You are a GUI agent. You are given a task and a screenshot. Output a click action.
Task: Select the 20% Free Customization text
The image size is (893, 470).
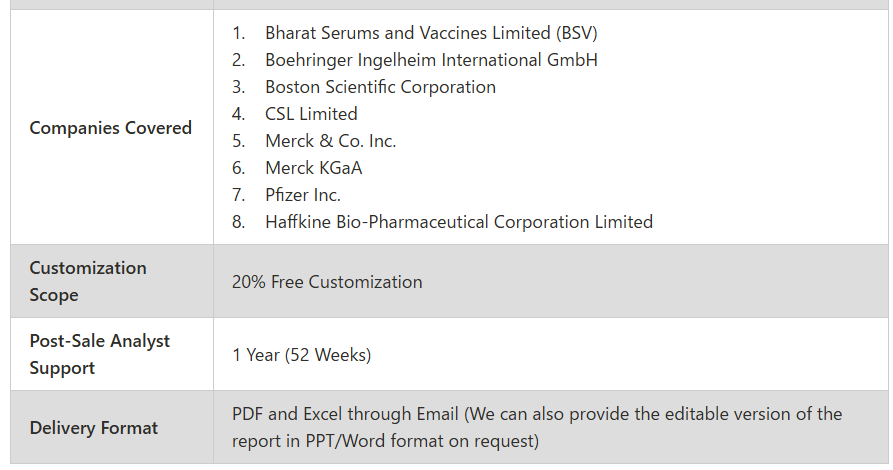(327, 282)
